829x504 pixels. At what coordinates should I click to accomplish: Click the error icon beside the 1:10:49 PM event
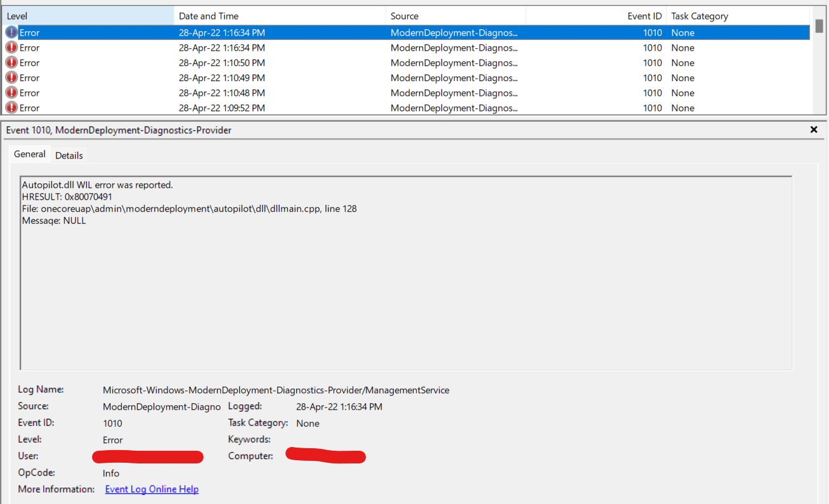[11, 78]
